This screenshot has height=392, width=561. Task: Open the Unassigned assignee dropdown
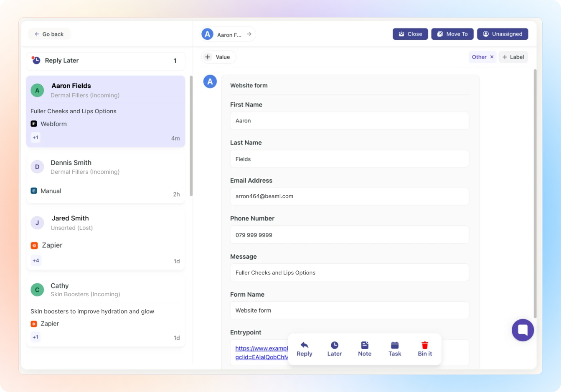point(503,34)
